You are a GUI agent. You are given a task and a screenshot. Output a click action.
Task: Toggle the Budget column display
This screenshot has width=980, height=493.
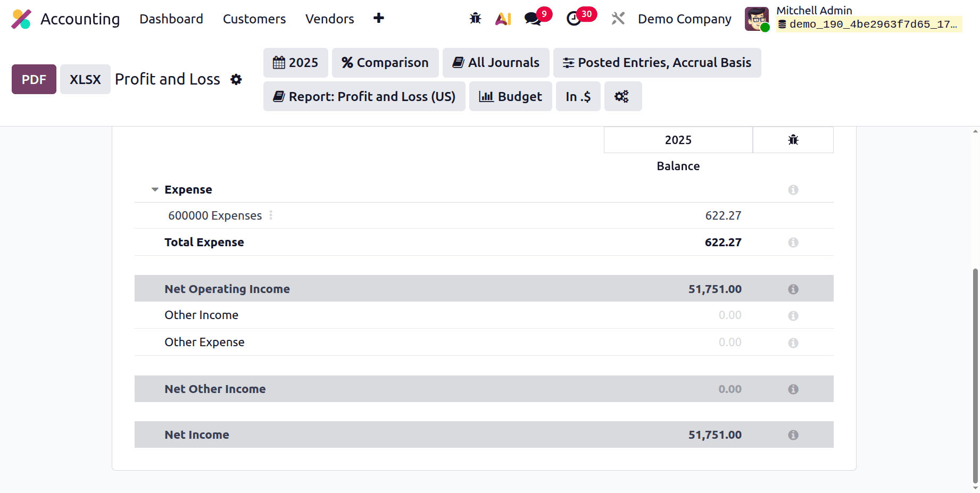click(510, 96)
